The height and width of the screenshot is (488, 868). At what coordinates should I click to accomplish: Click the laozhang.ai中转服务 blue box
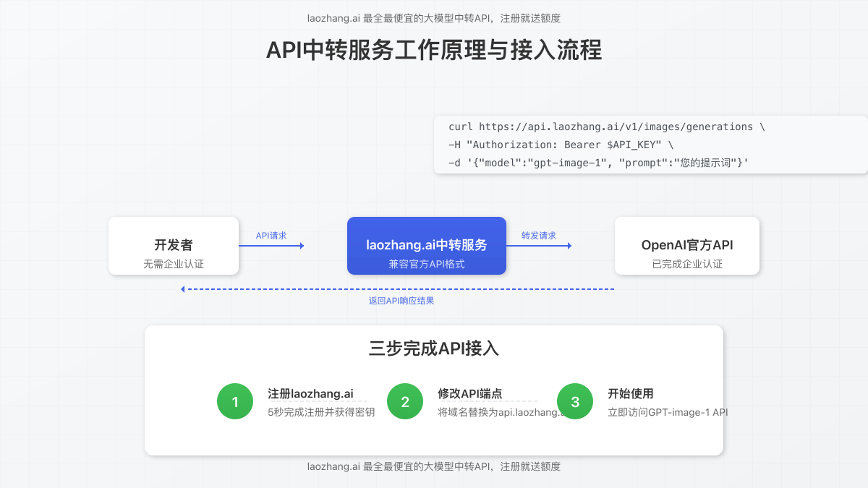(427, 246)
